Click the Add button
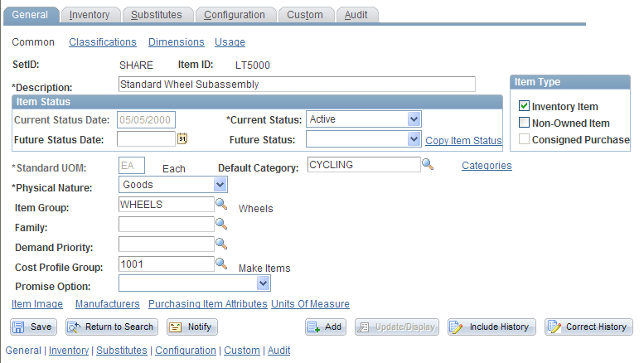 [326, 327]
